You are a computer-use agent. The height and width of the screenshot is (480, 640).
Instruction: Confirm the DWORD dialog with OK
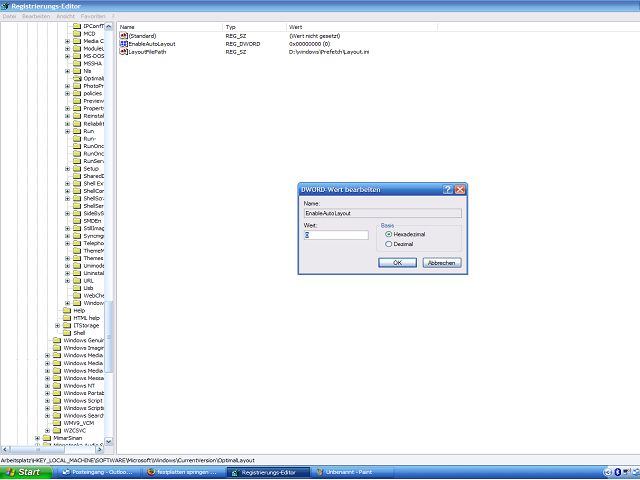(x=397, y=263)
